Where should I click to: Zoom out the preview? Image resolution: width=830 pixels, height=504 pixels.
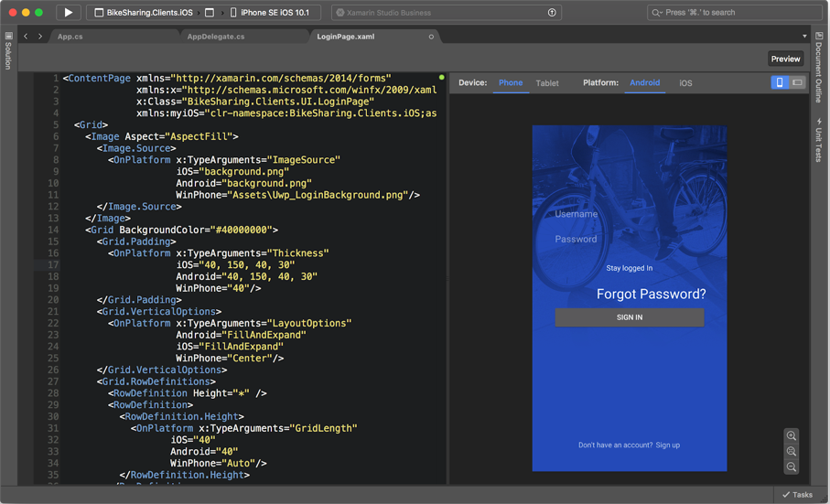pos(792,467)
